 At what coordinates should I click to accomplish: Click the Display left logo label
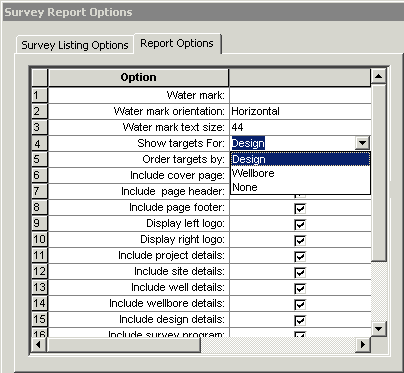click(x=186, y=223)
